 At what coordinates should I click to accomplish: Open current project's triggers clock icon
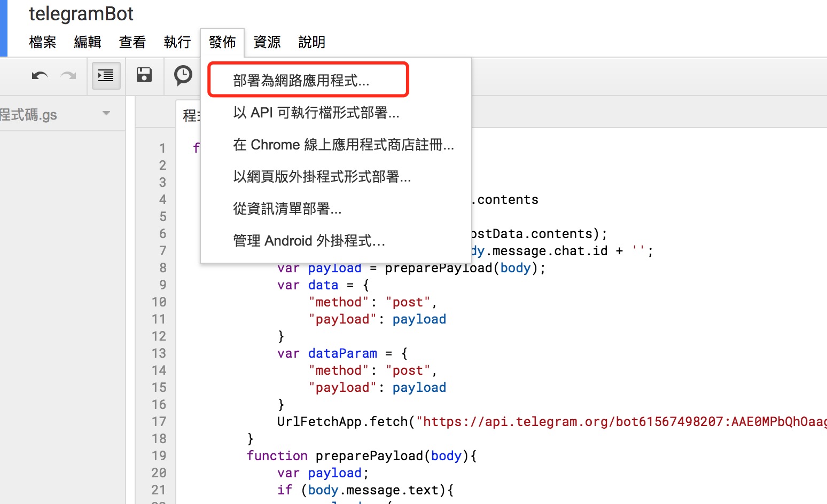[183, 75]
